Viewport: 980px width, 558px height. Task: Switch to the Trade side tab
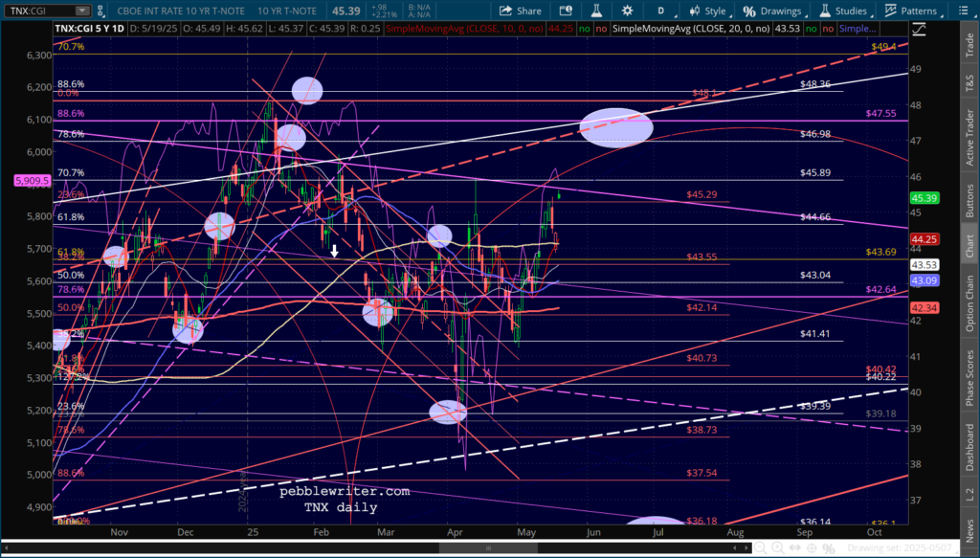tap(969, 43)
